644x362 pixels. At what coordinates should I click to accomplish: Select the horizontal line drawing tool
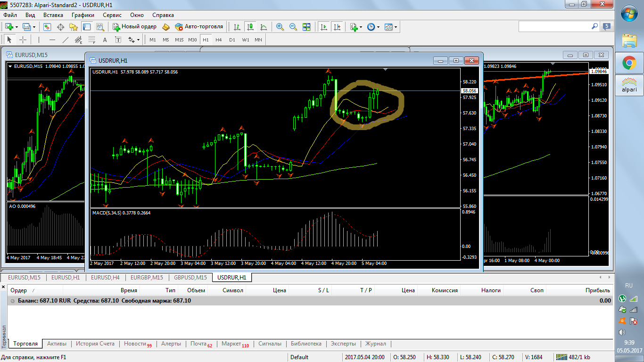point(52,40)
